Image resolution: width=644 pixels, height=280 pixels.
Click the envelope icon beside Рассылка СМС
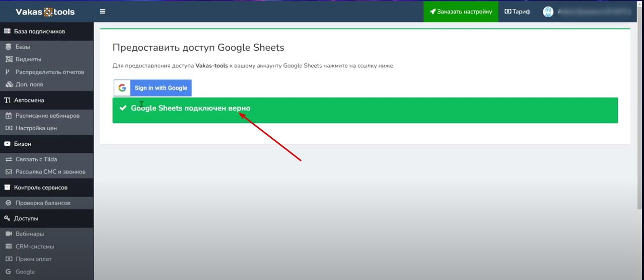[8, 172]
